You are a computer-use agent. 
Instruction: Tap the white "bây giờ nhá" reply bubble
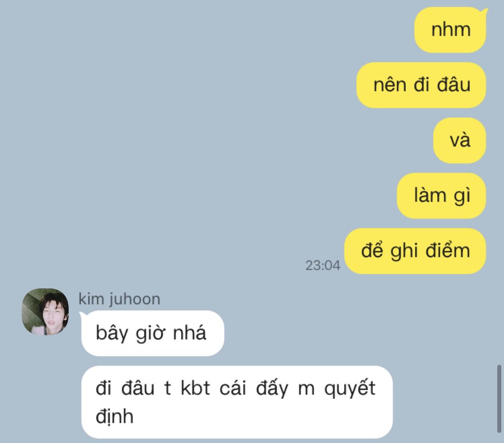(x=153, y=333)
